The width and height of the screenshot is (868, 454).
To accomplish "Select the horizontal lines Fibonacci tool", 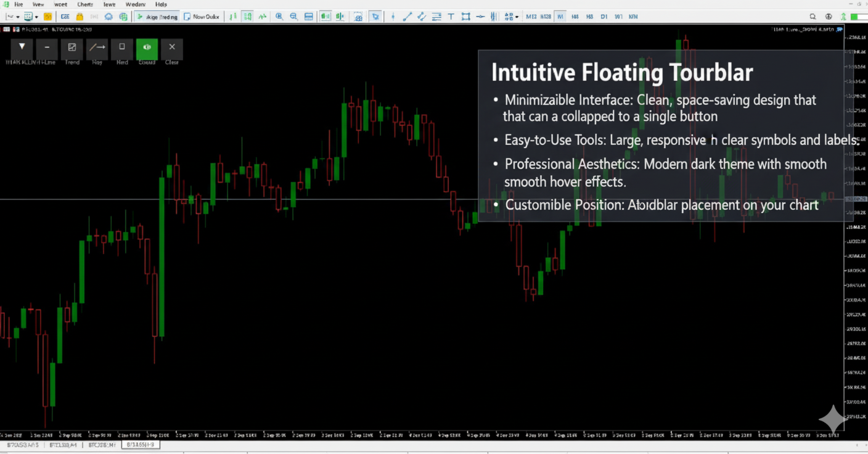I will [x=436, y=17].
